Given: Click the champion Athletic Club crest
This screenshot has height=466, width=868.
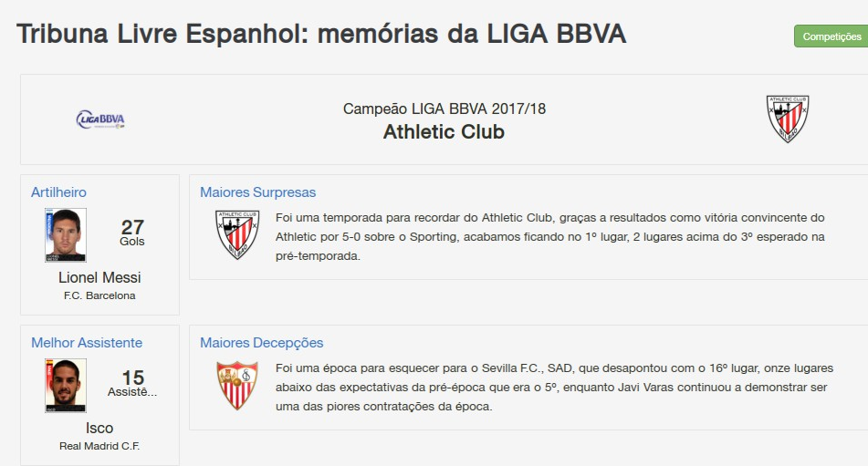Looking at the screenshot, I should 787,119.
